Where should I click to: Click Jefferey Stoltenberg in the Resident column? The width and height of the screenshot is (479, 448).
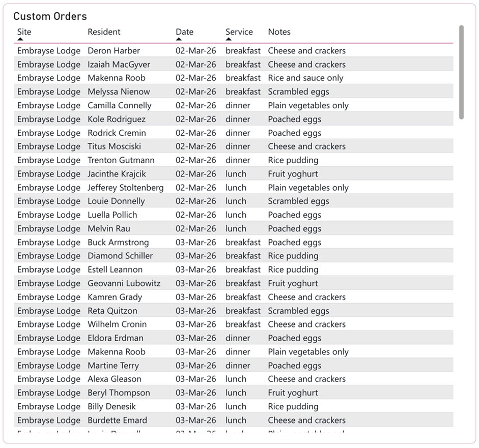point(125,188)
